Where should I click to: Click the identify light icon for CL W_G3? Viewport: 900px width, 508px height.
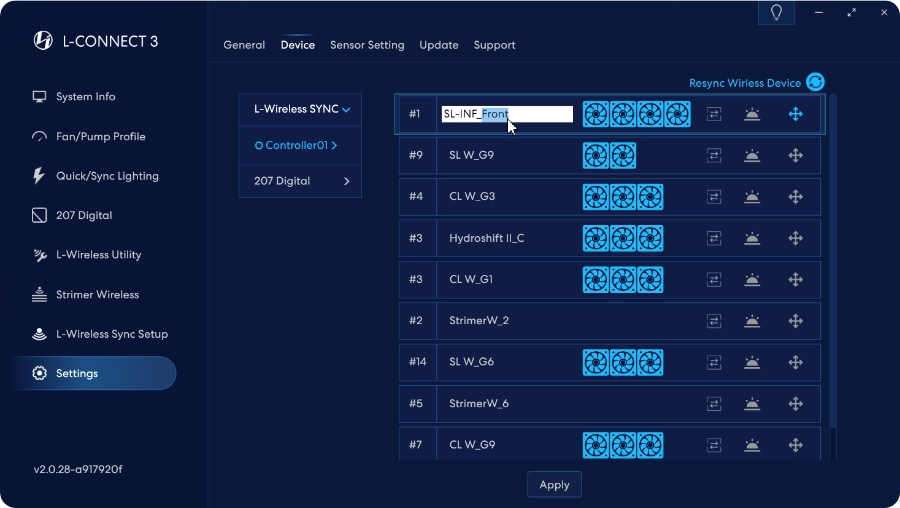point(752,197)
